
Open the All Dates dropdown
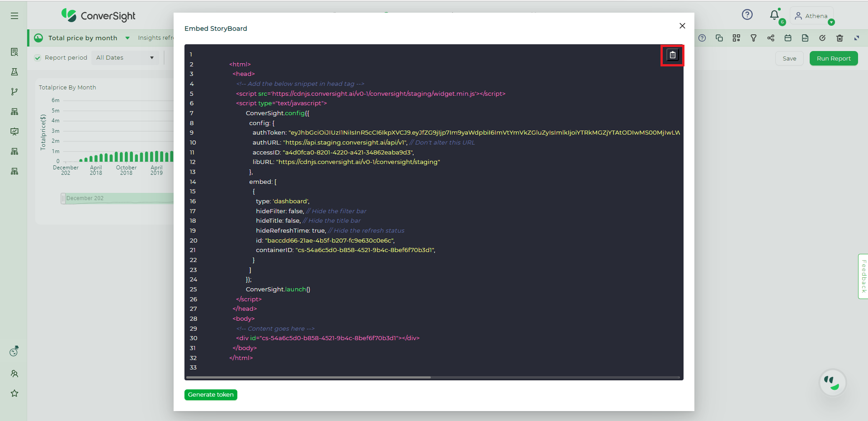pyautogui.click(x=125, y=58)
